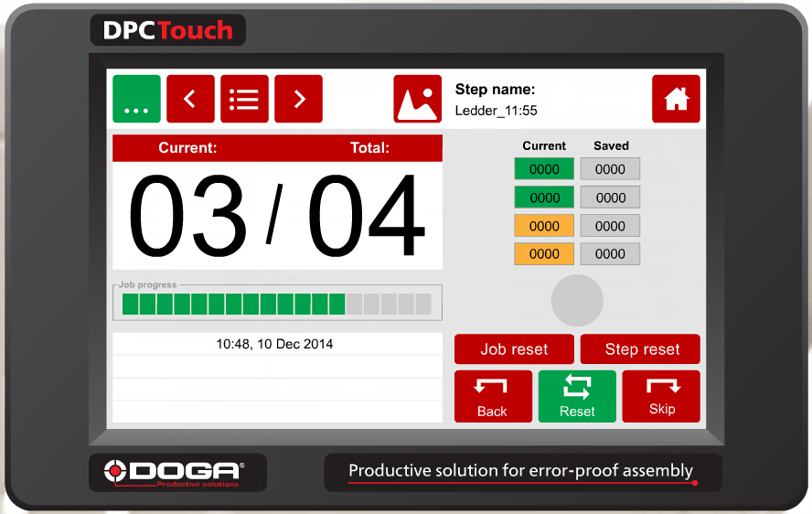Tap the Skip button
This screenshot has height=514, width=812.
[x=661, y=396]
